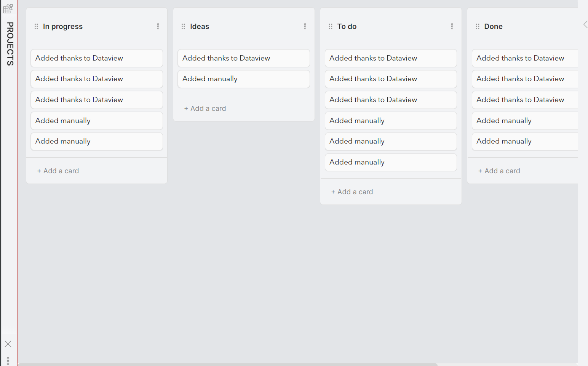Click the Done lane title
This screenshot has height=366, width=588.
click(x=493, y=27)
